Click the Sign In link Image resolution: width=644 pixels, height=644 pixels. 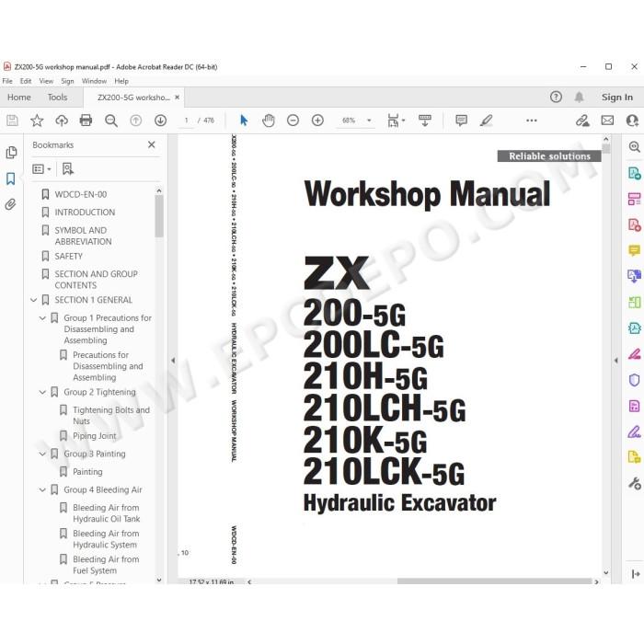[x=617, y=98]
